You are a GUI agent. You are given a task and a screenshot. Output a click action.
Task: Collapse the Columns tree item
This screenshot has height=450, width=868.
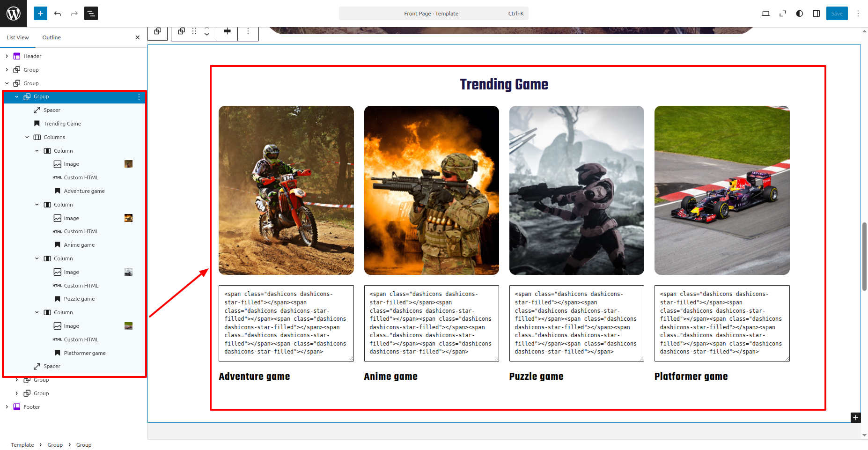pyautogui.click(x=27, y=137)
